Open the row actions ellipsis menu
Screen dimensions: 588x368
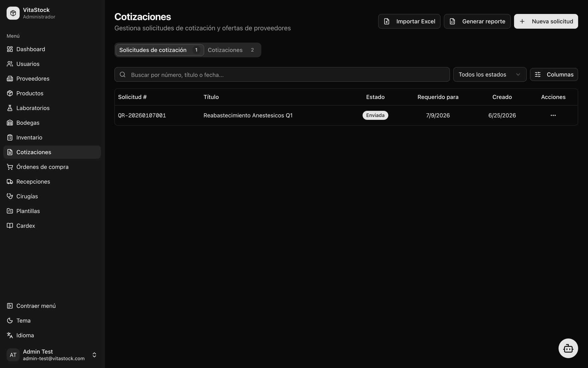[553, 115]
